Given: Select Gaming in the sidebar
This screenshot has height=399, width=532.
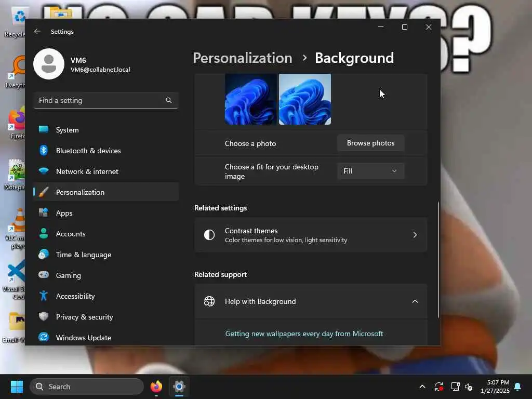Looking at the screenshot, I should [106, 275].
